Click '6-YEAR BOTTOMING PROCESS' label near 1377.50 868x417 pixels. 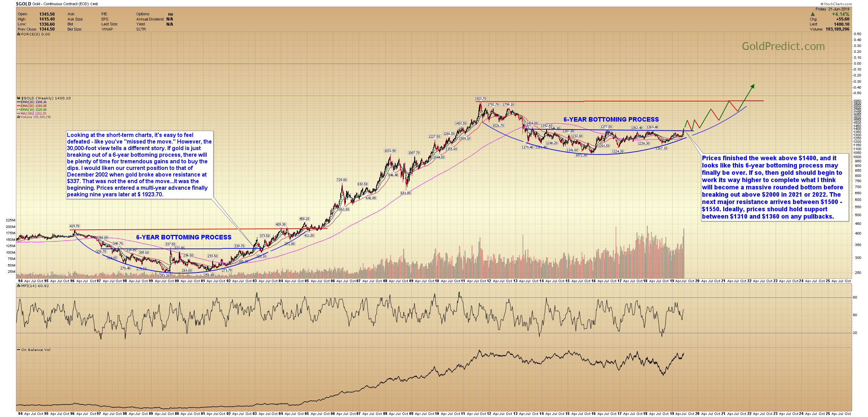point(611,120)
